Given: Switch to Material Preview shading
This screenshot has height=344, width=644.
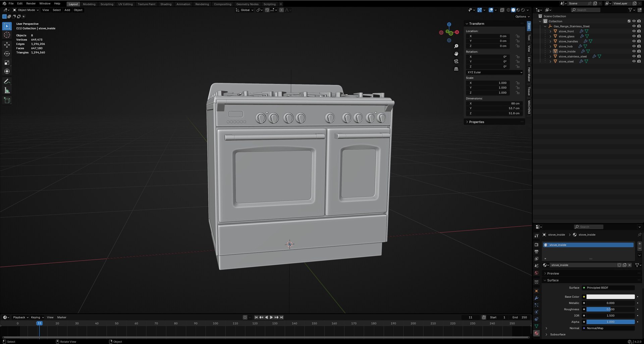Looking at the screenshot, I should pos(518,10).
